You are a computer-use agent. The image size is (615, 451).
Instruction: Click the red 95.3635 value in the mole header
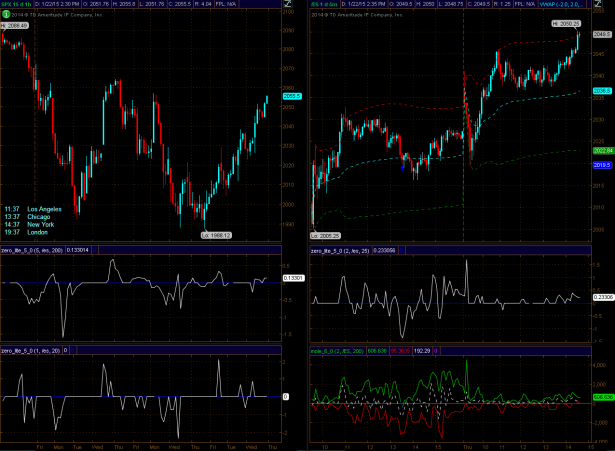400,351
